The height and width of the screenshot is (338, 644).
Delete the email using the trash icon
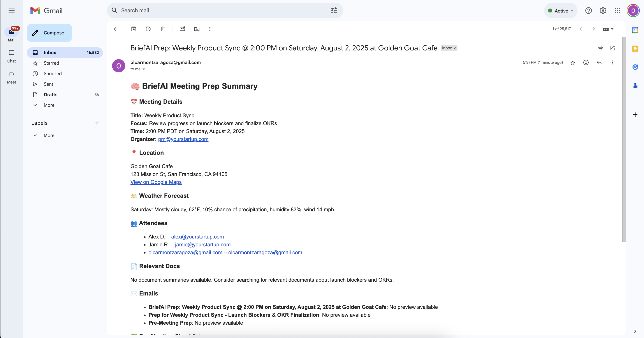coord(162,29)
